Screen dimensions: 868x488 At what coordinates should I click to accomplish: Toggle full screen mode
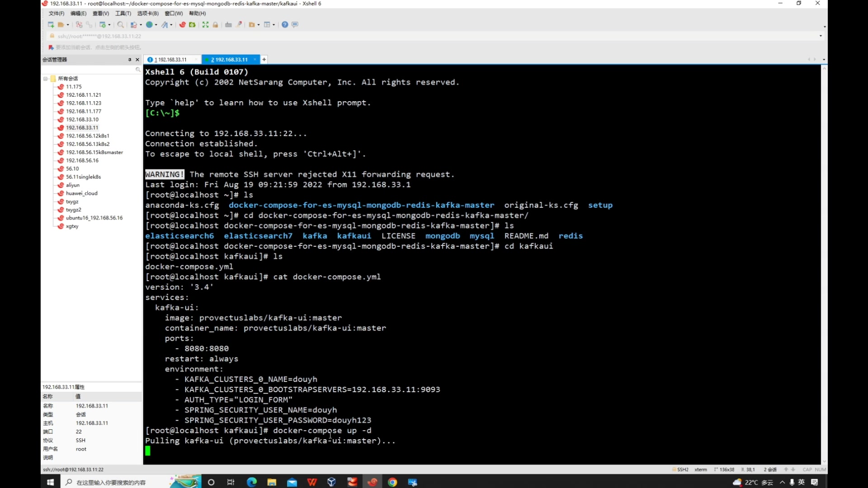[205, 25]
